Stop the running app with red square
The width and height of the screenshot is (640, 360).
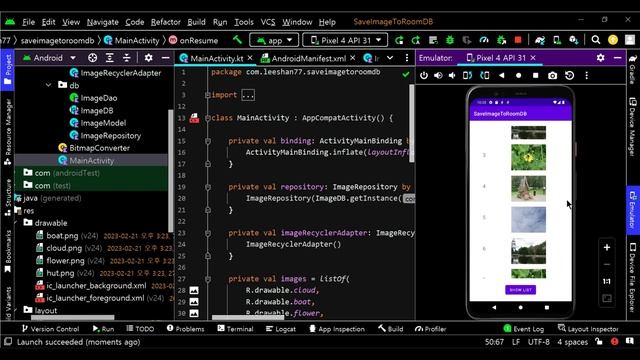[x=518, y=40]
